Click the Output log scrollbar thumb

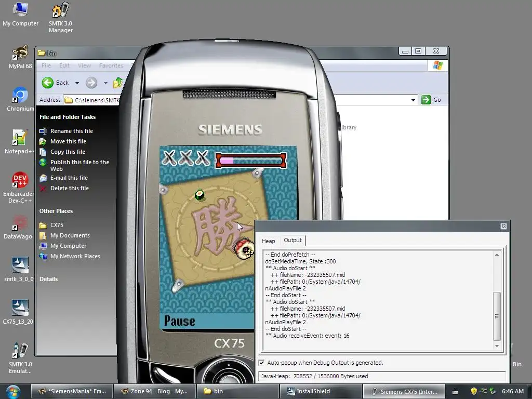[x=497, y=316]
